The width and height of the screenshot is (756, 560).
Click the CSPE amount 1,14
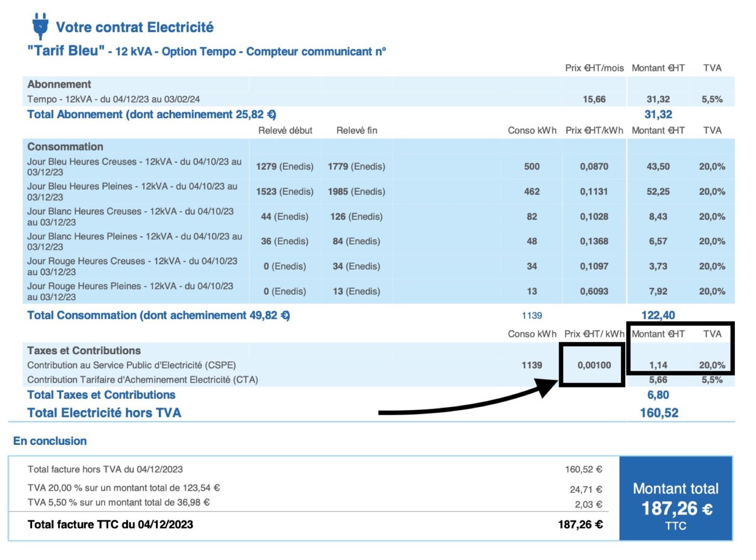click(658, 365)
